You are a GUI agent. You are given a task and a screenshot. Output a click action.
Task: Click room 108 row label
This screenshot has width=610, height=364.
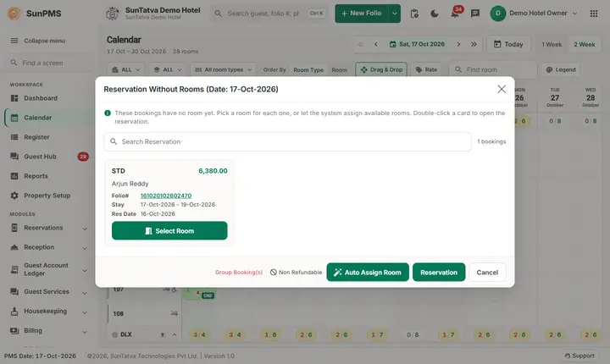click(119, 313)
